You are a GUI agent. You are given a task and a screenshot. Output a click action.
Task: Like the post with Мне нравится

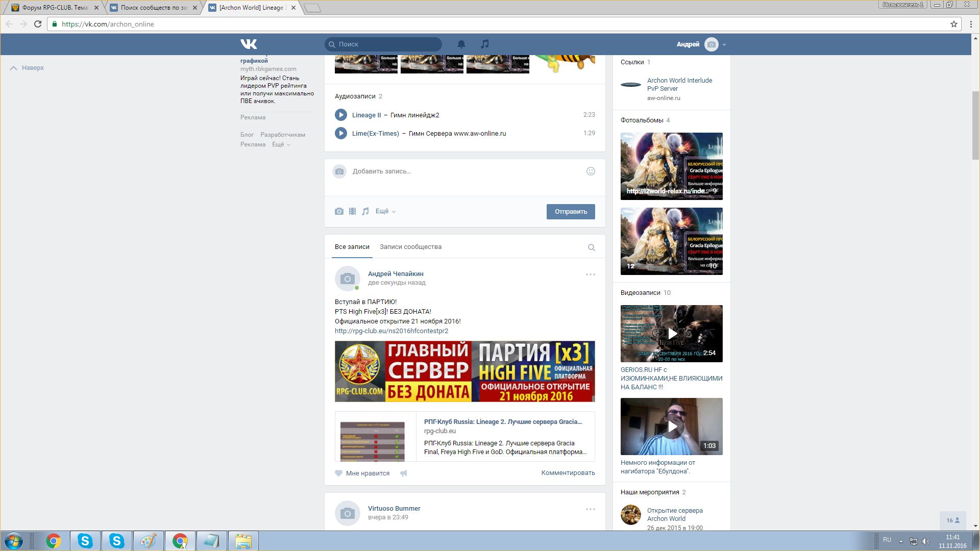point(362,473)
